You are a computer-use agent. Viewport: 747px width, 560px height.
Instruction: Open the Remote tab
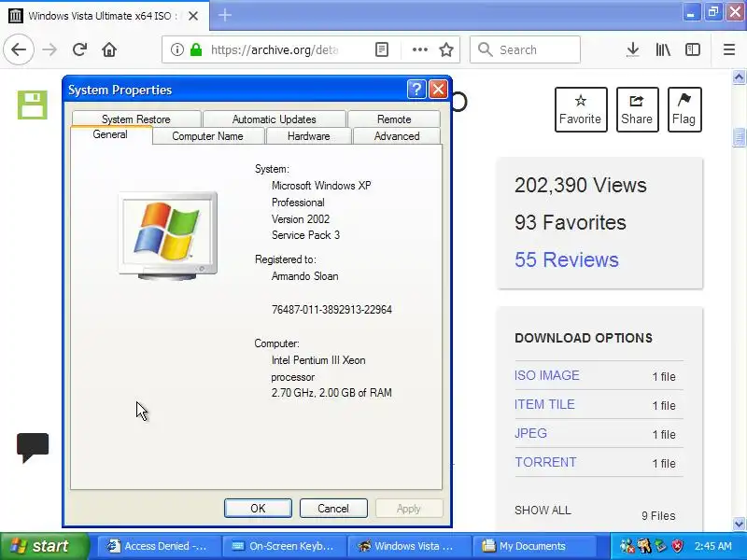click(394, 119)
